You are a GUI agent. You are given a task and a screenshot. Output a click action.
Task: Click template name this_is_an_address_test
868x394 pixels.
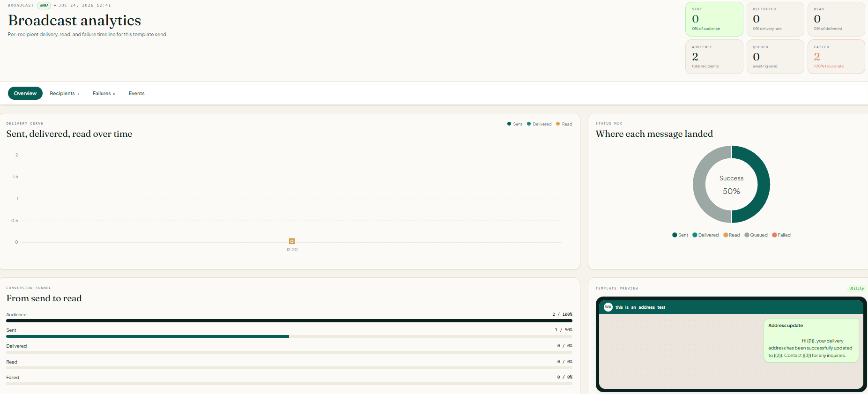pyautogui.click(x=640, y=307)
